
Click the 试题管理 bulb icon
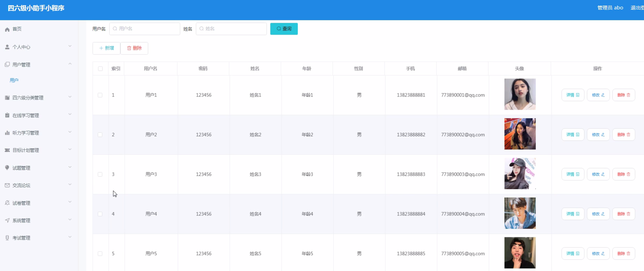7,168
